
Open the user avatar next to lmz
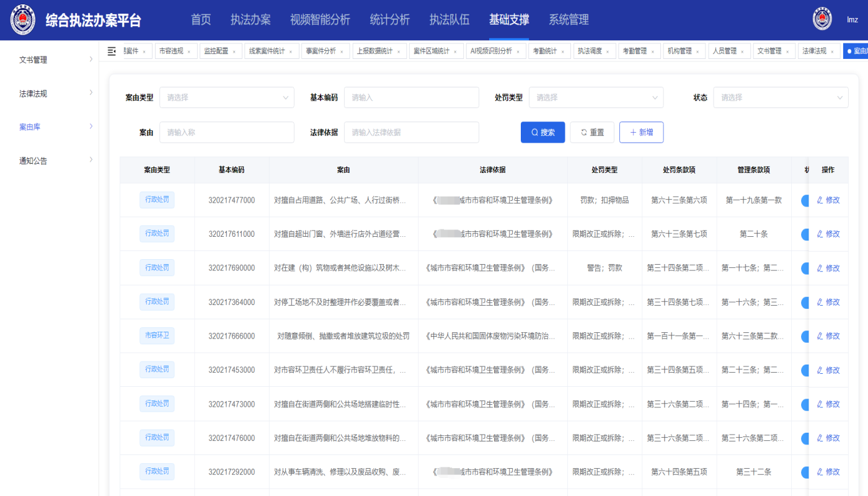pyautogui.click(x=822, y=19)
